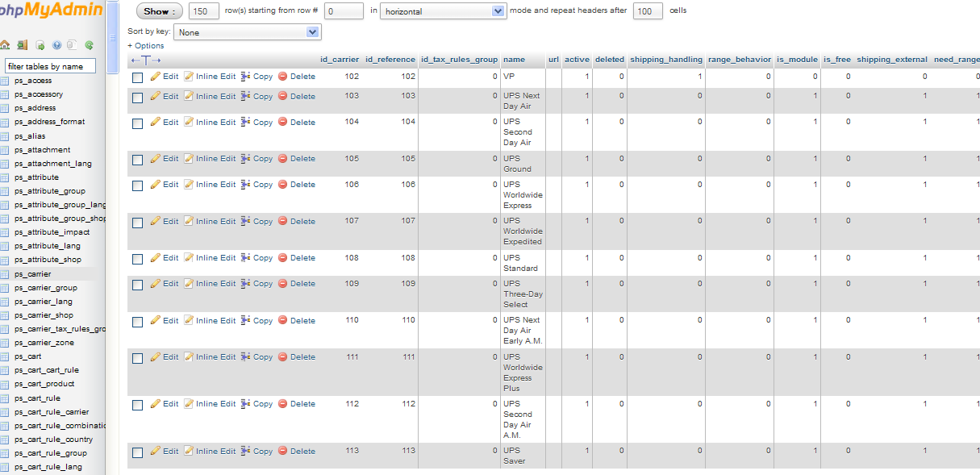Viewport: 980px width, 475px height.
Task: Click table icon beside ps_alias
Action: (x=5, y=136)
